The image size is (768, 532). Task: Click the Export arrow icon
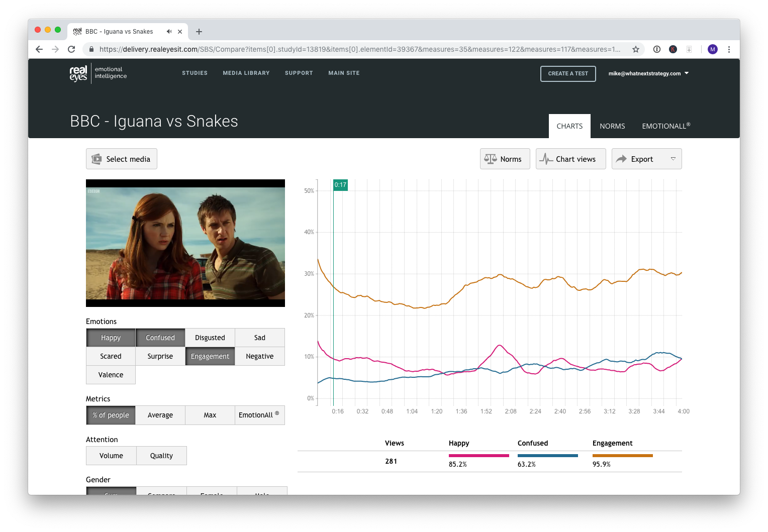click(622, 159)
